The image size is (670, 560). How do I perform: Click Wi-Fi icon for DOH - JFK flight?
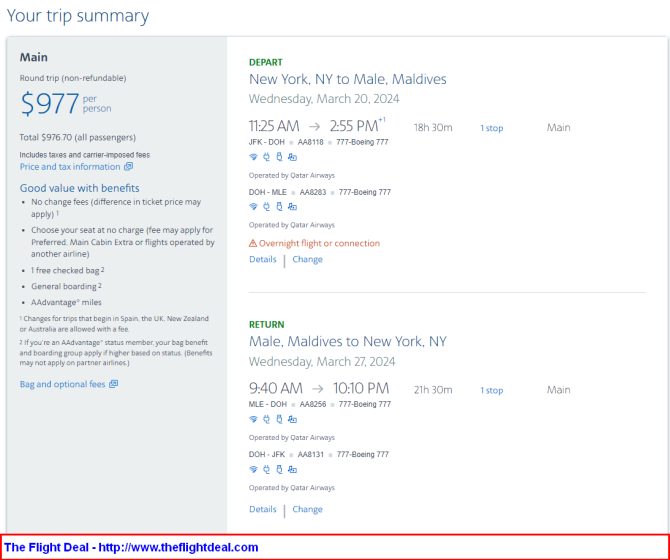tap(253, 469)
